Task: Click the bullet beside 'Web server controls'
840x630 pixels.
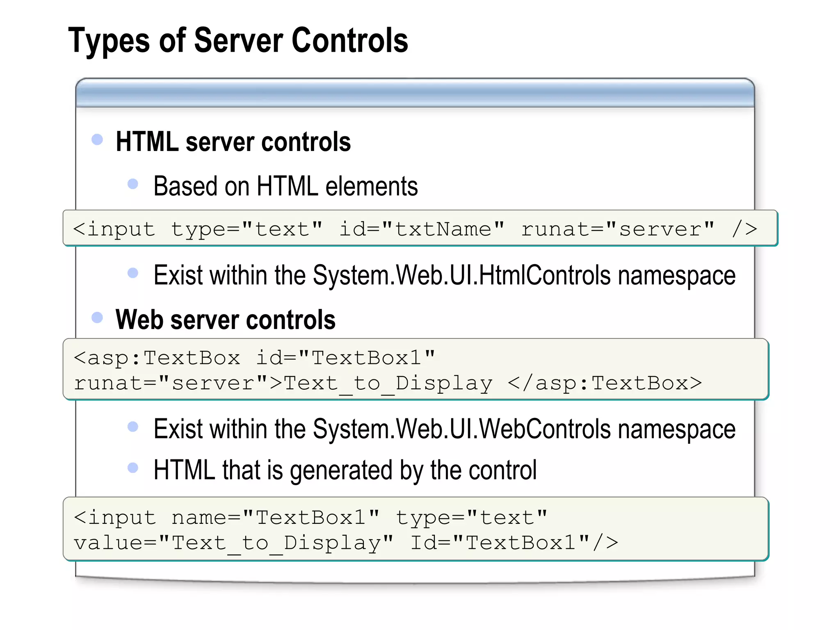Action: click(x=97, y=317)
